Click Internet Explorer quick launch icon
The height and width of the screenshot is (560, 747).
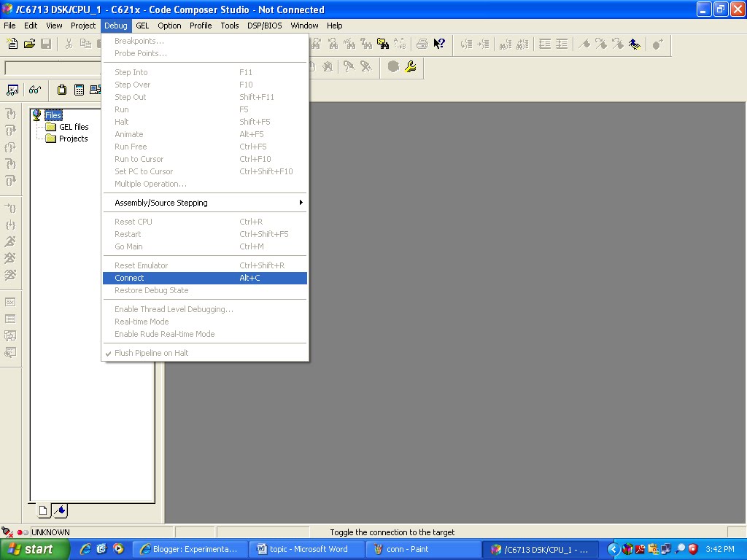click(85, 549)
